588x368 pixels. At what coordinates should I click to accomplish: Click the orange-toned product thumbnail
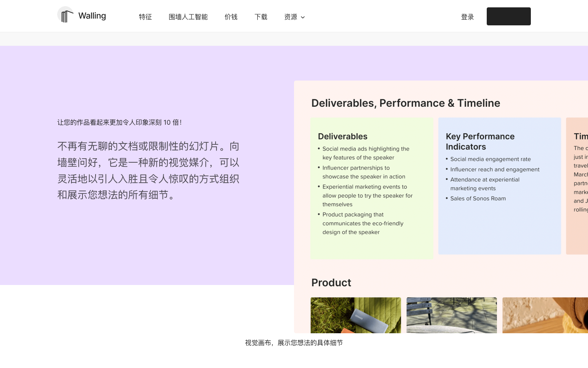pos(545,315)
